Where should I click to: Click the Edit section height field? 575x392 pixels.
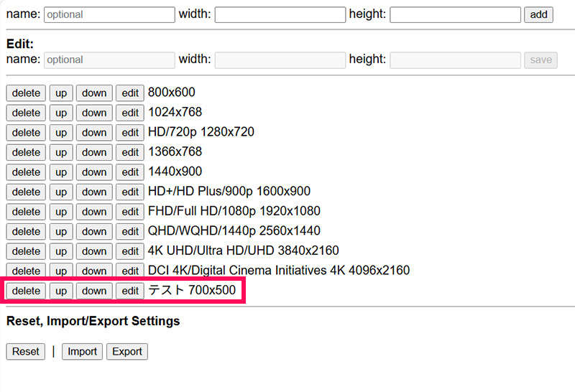[x=455, y=60]
